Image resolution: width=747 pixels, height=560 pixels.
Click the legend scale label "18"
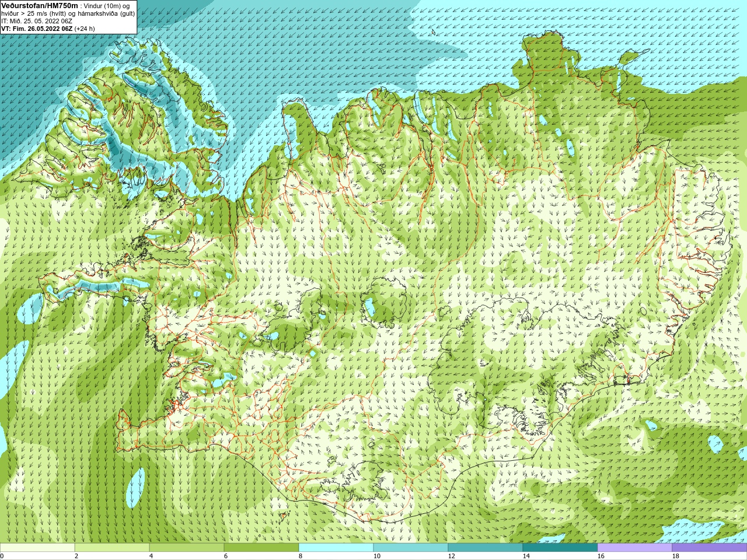675,556
